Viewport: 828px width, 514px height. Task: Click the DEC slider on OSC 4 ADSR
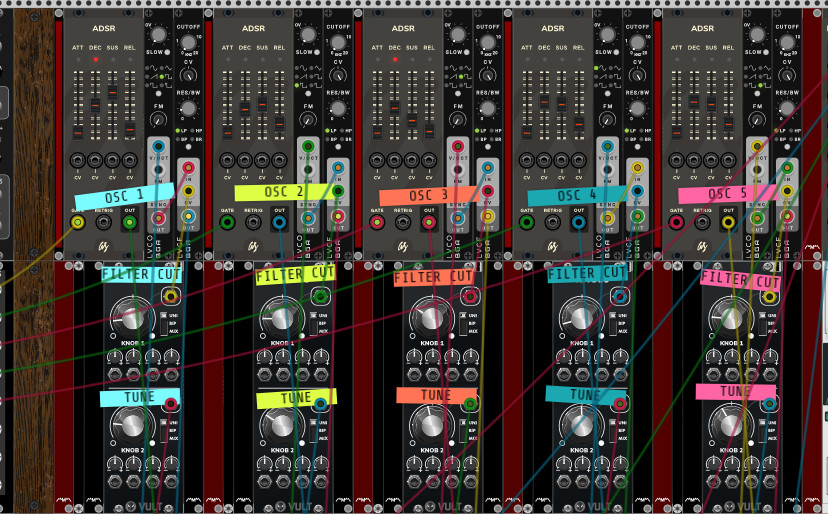pyautogui.click(x=544, y=102)
